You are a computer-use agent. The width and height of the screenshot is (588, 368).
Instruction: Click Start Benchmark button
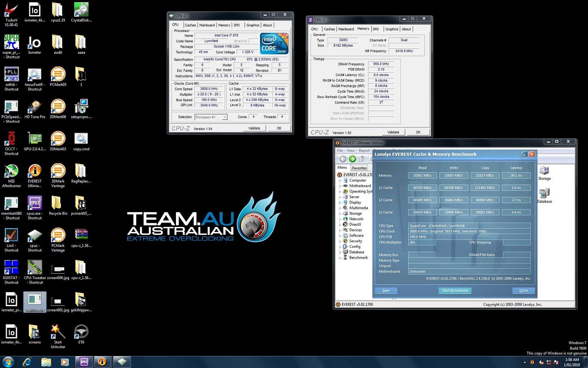tap(455, 291)
